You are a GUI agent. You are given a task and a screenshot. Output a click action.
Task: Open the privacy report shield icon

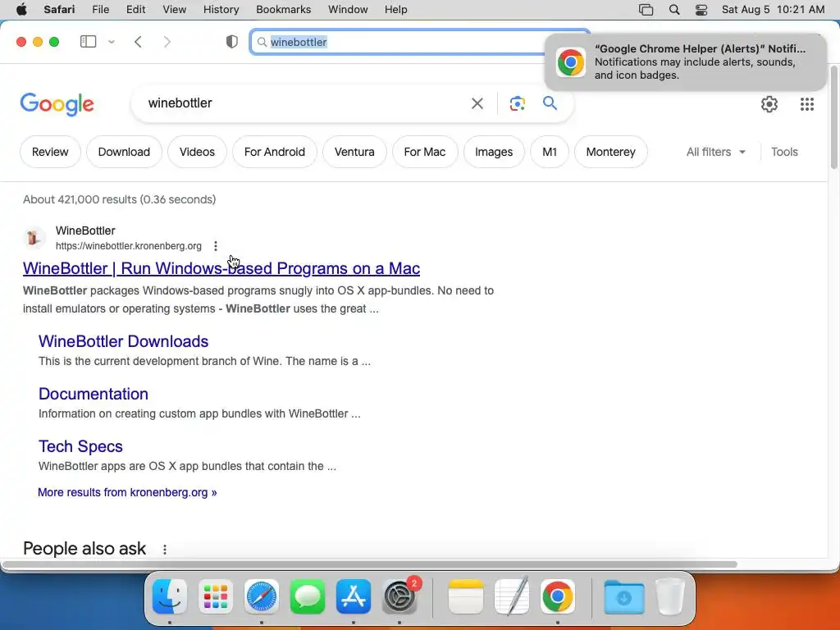click(231, 42)
